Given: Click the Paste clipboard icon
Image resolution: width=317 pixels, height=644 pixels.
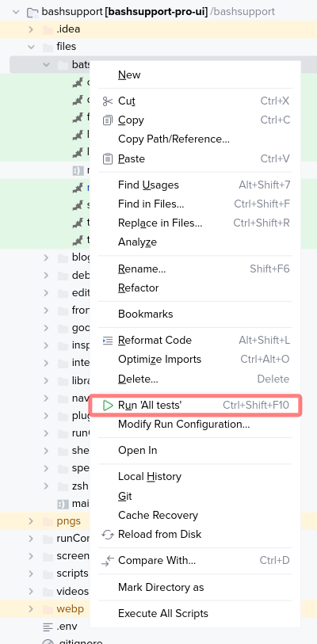Looking at the screenshot, I should [107, 158].
